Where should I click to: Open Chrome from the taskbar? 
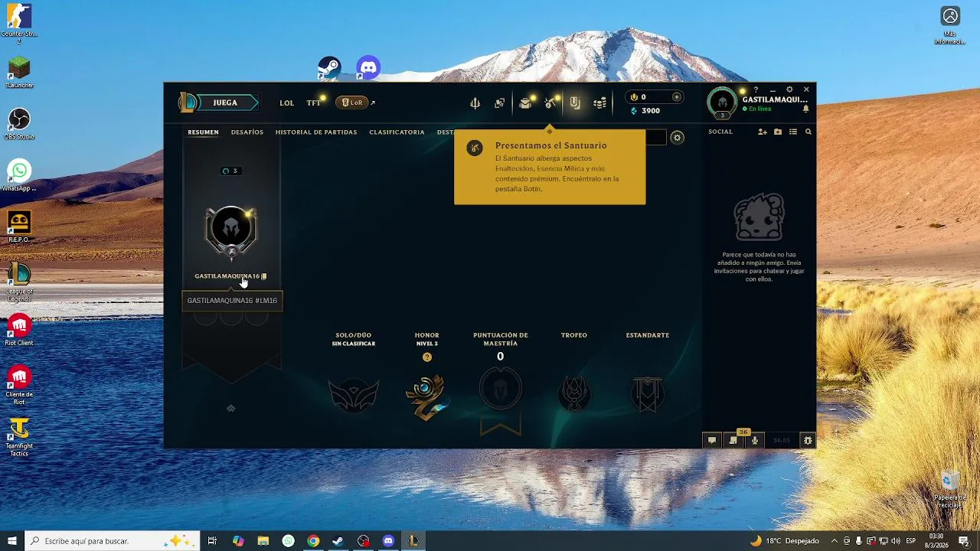(313, 541)
